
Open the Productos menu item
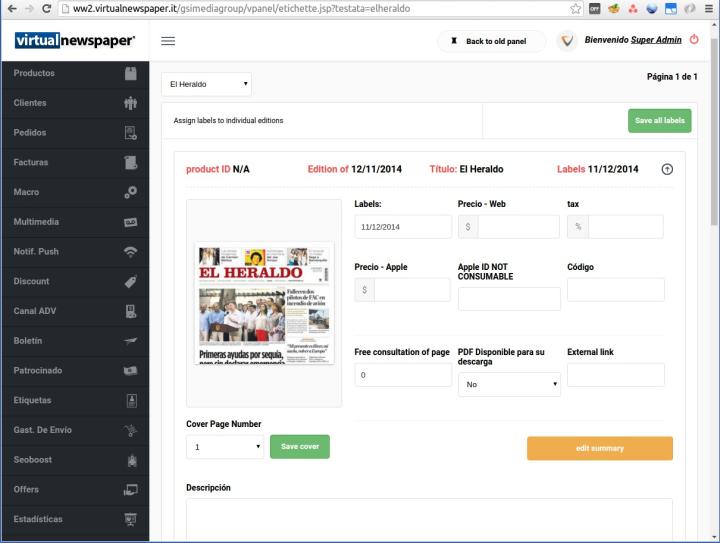coord(35,73)
